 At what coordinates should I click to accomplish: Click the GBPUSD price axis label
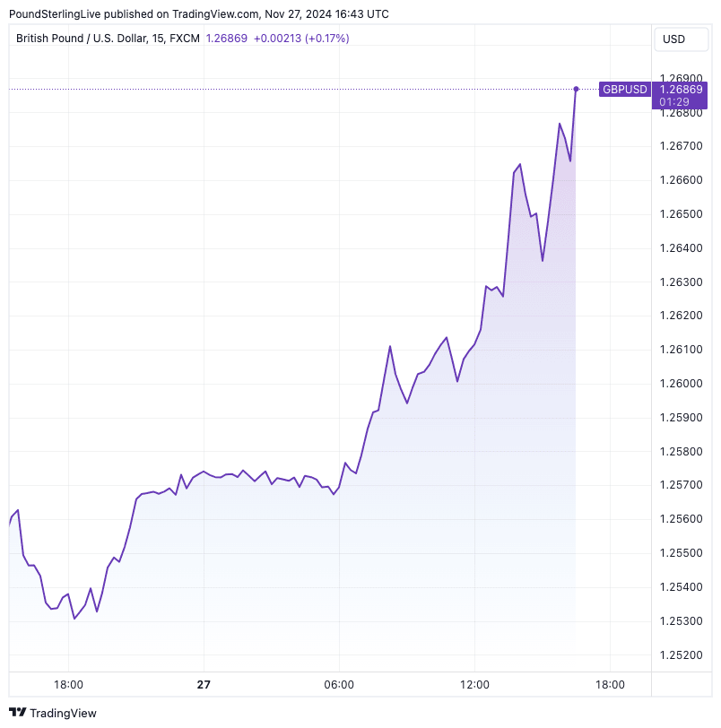[624, 89]
